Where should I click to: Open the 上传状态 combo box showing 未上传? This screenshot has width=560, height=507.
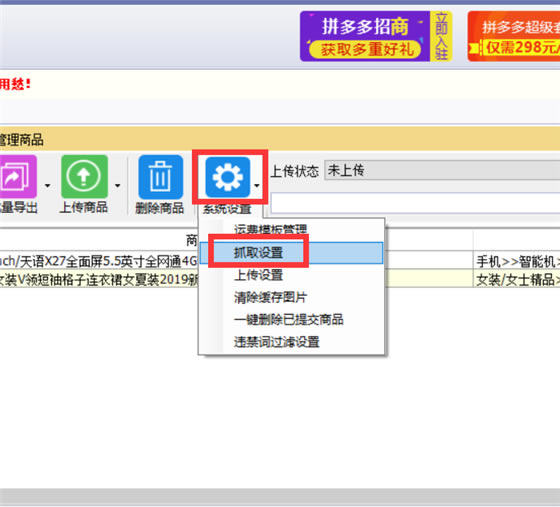[x=442, y=170]
